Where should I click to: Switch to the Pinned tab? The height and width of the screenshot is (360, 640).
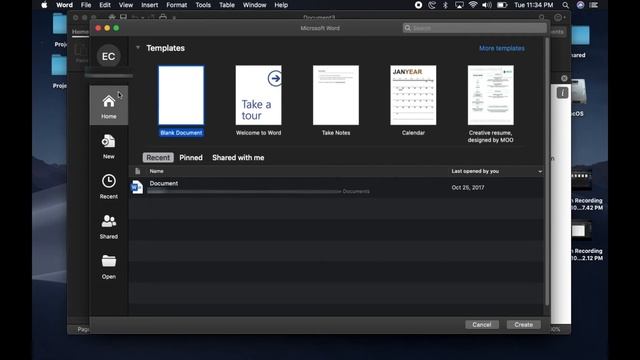191,158
